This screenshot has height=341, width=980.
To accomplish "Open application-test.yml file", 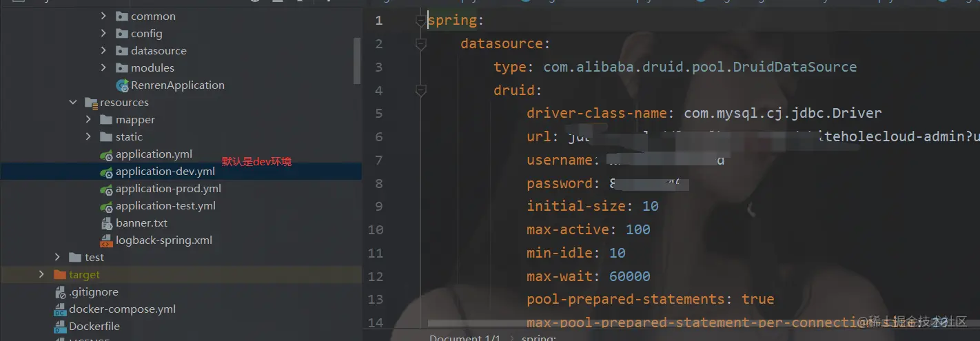I will (x=165, y=206).
